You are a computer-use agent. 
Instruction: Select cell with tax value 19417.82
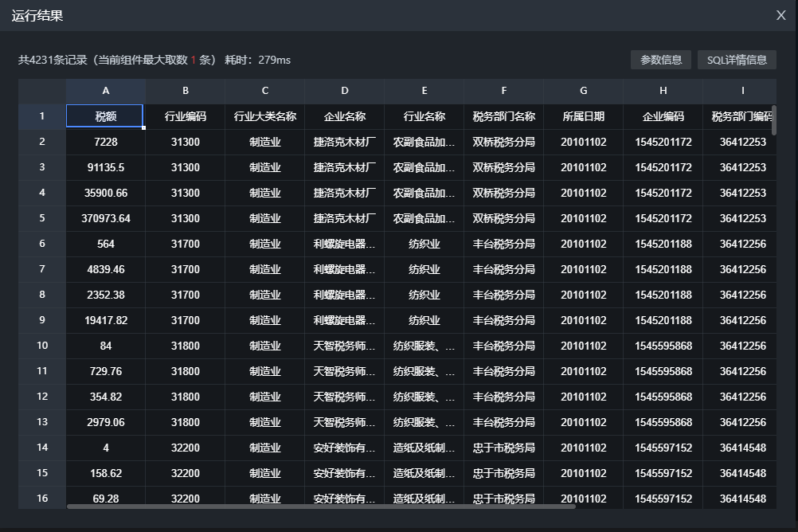click(106, 320)
